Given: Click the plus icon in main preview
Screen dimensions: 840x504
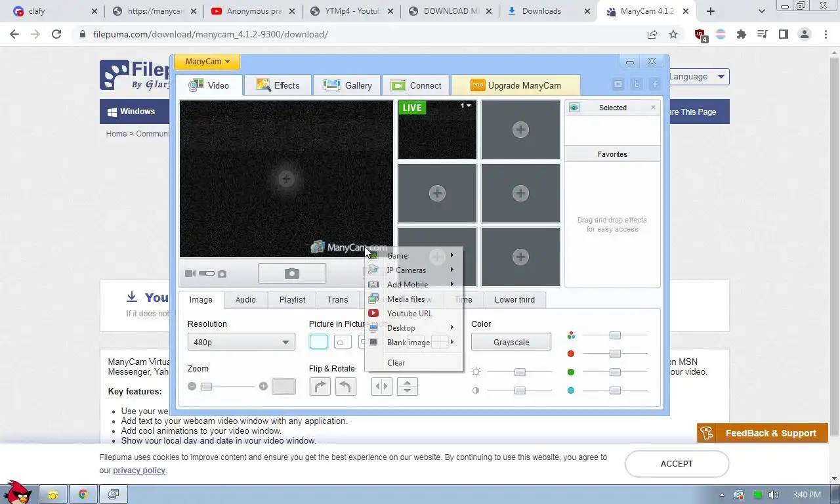Looking at the screenshot, I should click(x=286, y=178).
